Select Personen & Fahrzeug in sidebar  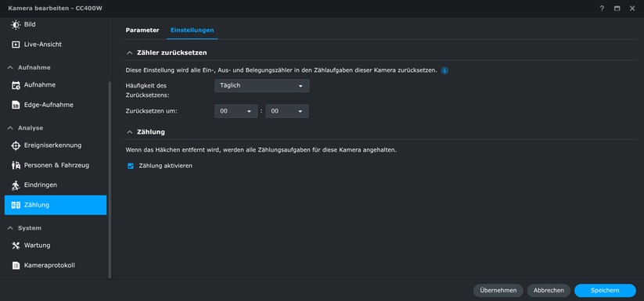56,165
